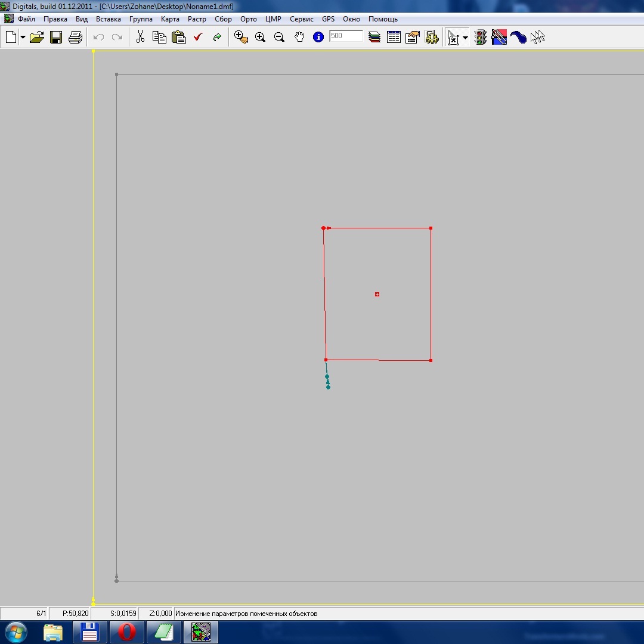This screenshot has height=644, width=644.
Task: Click status bar object counter '6/1'
Action: click(x=41, y=613)
